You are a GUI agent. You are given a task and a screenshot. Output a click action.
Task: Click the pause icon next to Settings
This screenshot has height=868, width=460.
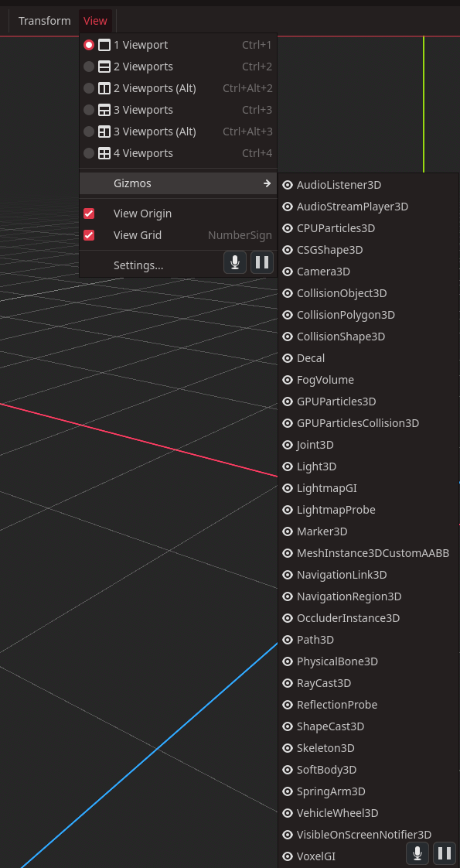tap(262, 262)
